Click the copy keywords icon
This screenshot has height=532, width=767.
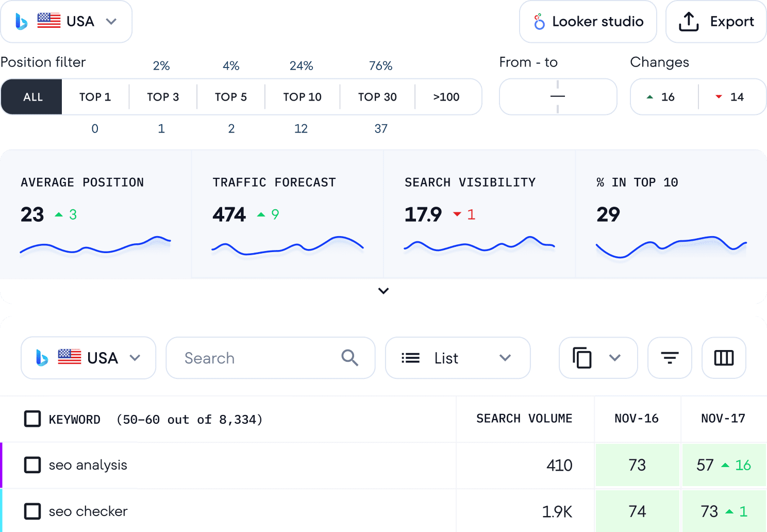tap(582, 358)
